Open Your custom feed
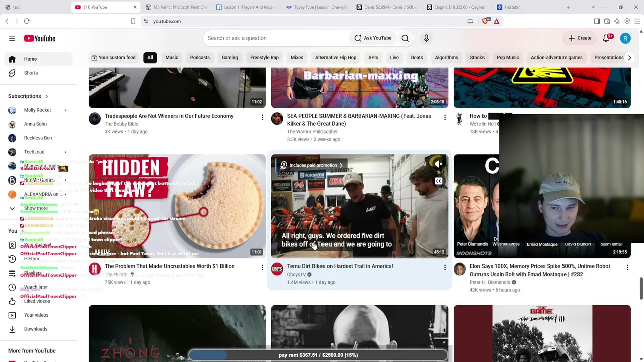 click(x=113, y=58)
